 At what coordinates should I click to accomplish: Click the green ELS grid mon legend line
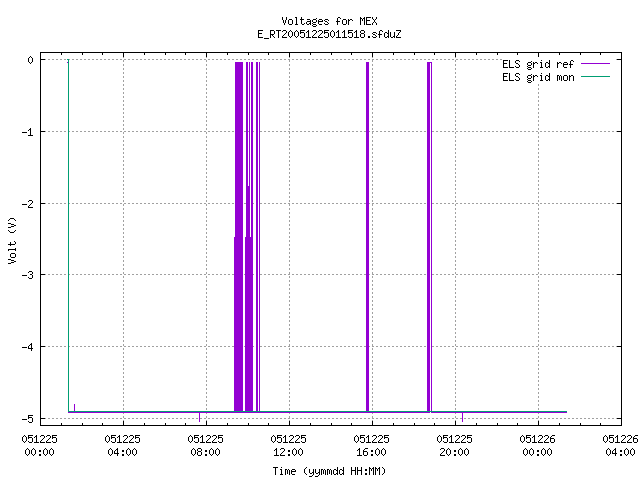tap(596, 76)
